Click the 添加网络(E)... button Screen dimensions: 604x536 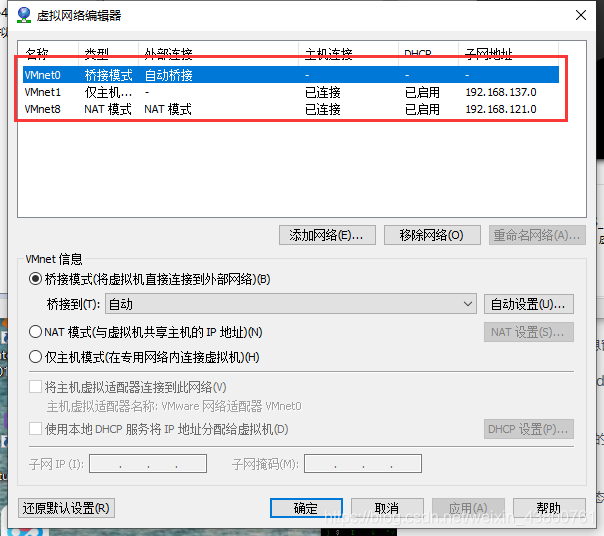click(327, 235)
